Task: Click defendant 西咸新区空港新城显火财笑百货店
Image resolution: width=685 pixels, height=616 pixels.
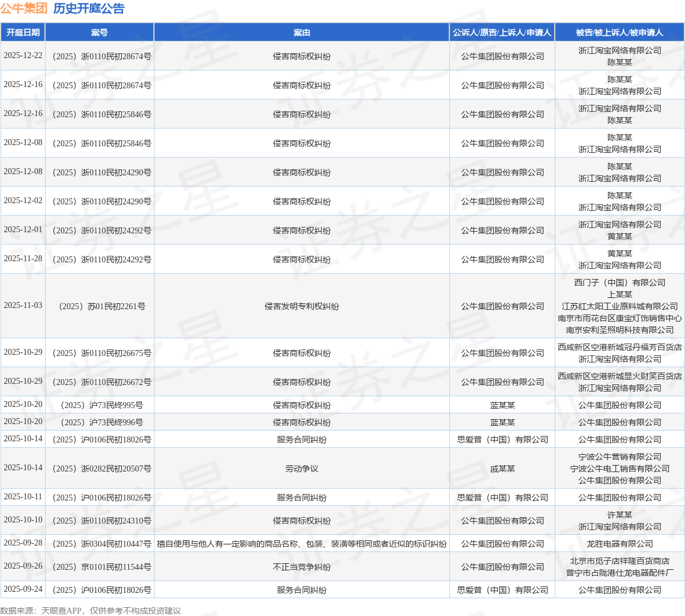Action: [x=619, y=376]
